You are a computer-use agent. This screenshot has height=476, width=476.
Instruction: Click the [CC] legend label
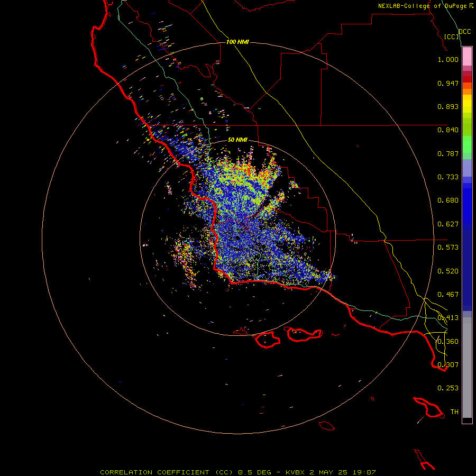point(452,36)
